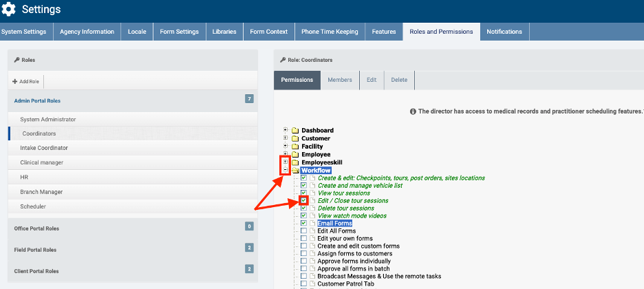
Task: Open the Notifications tab
Action: click(x=504, y=32)
